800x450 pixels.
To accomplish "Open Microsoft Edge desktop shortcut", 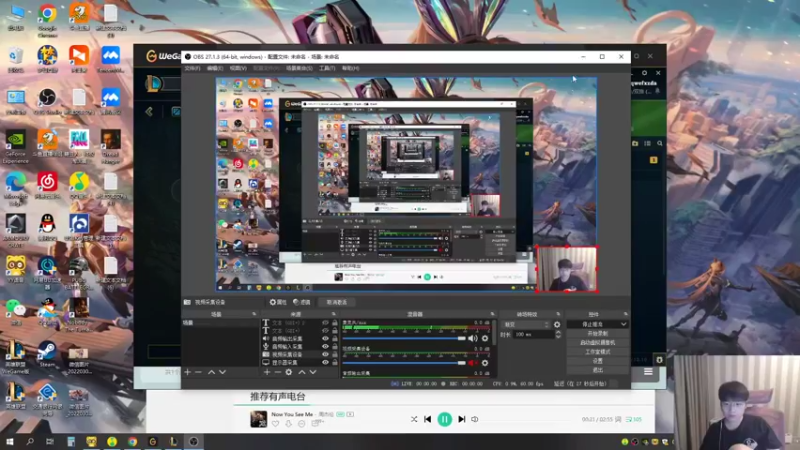I will point(15,189).
